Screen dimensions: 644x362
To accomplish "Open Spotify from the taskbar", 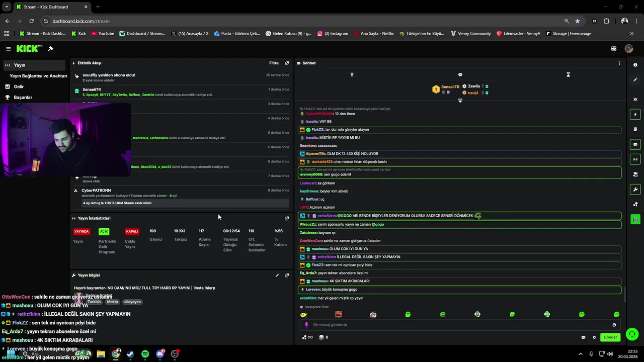I will point(145,354).
